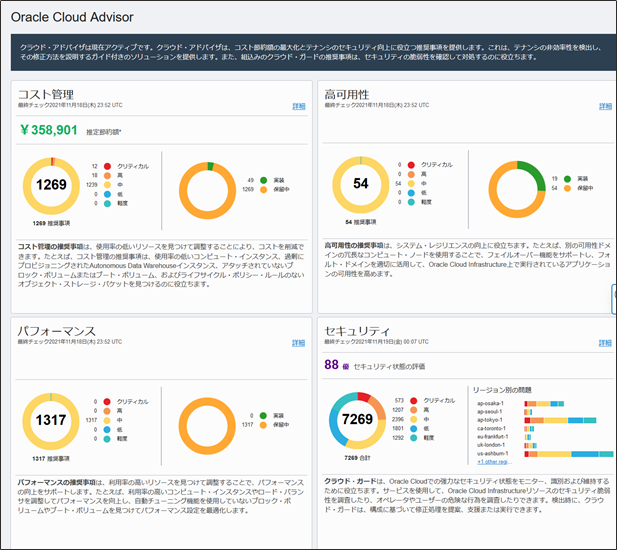The height and width of the screenshot is (550, 617).
Task: Open 詳細 link in セキュリティ card
Action: click(605, 343)
